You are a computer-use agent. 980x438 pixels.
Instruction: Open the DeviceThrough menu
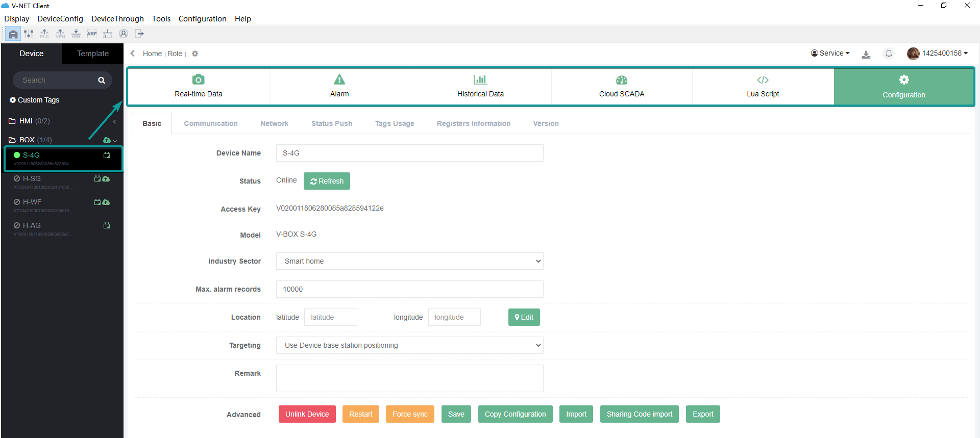(x=117, y=19)
